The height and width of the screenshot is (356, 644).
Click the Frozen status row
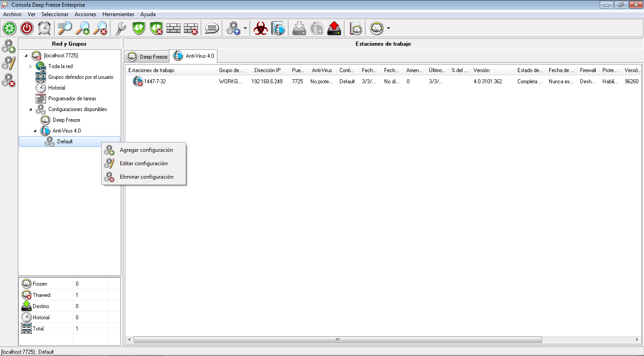click(x=69, y=284)
